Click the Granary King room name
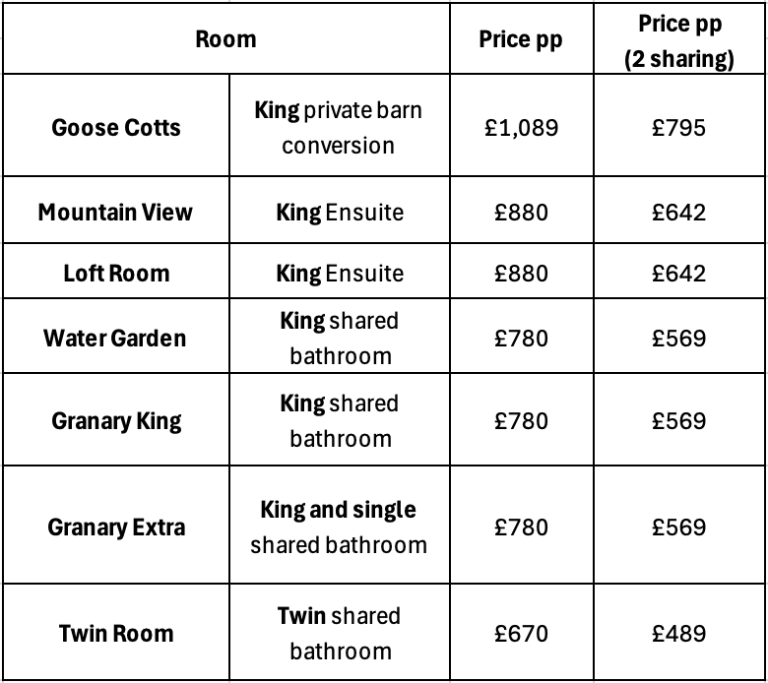Image resolution: width=768 pixels, height=683 pixels. click(x=115, y=421)
